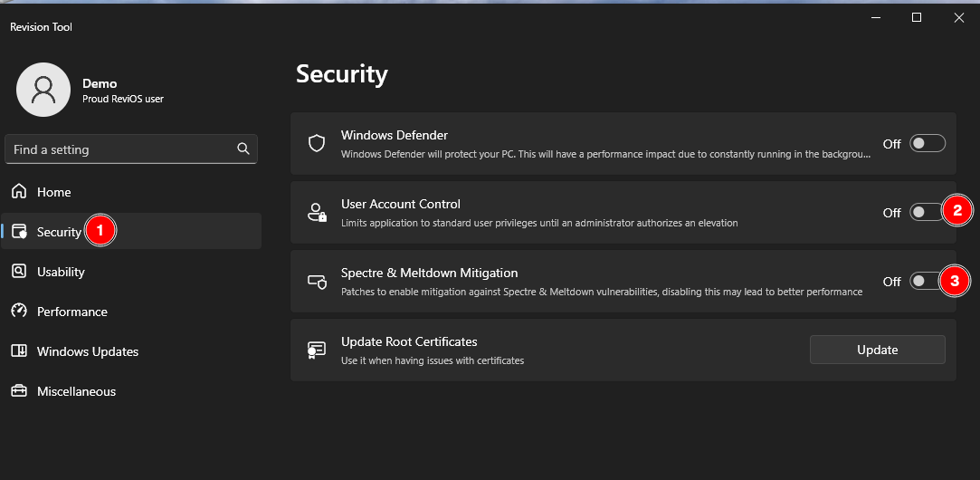Open the Home page

[x=131, y=191]
